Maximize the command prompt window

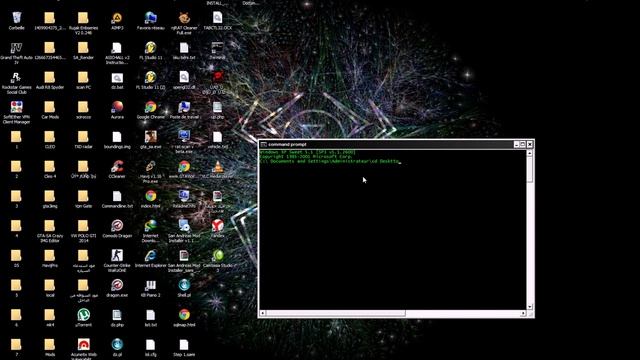tap(523, 144)
